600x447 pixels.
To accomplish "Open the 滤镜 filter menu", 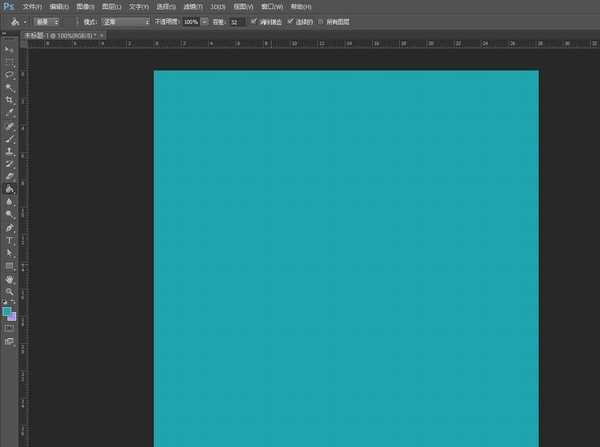I will (192, 6).
